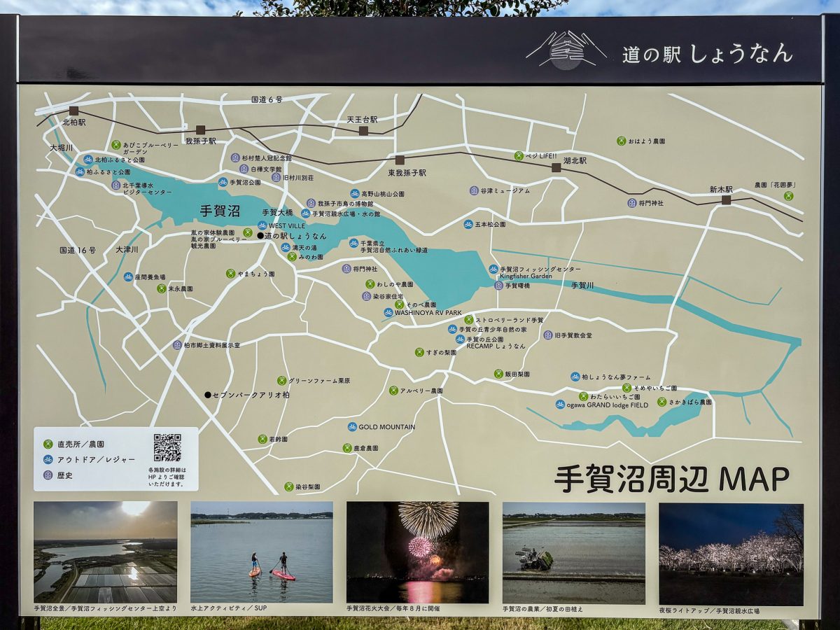Select the 新木駅 station marker

pyautogui.click(x=726, y=199)
